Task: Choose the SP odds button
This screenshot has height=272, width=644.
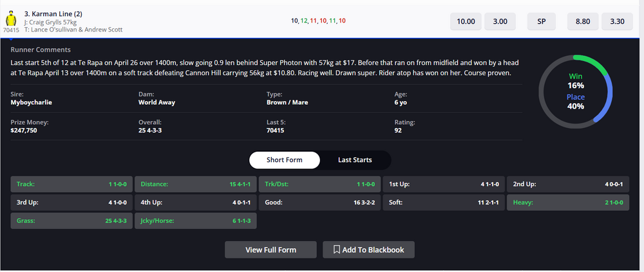Action: point(541,21)
